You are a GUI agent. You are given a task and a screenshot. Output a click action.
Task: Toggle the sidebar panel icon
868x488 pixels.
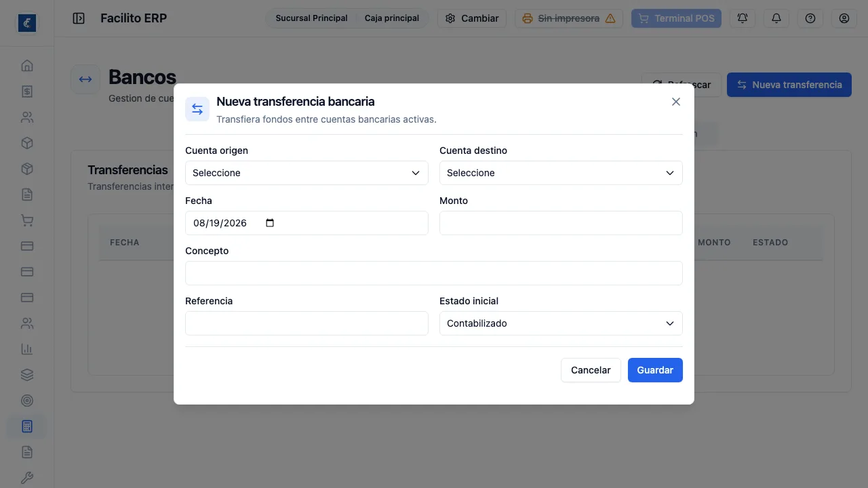click(x=79, y=18)
